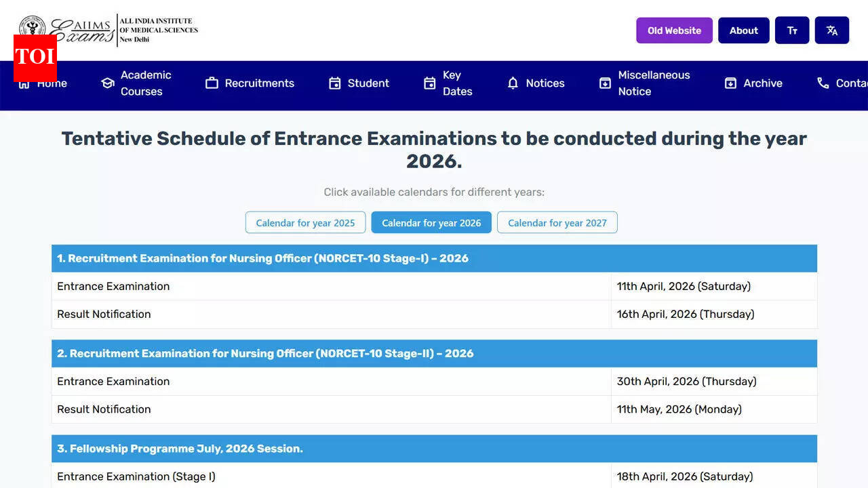
Task: Select the Archive box icon
Action: [x=730, y=83]
